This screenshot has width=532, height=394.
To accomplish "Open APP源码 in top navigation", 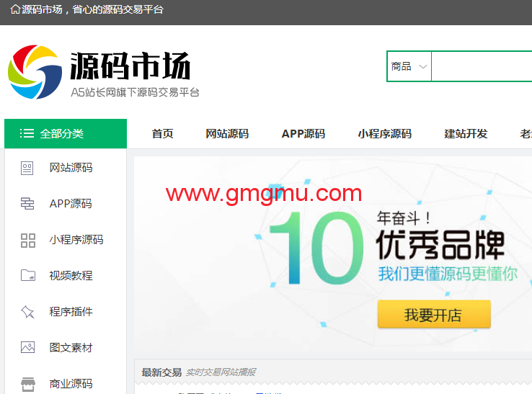I will tap(303, 133).
